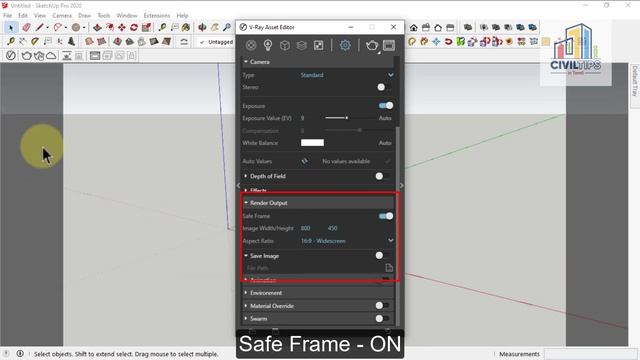
Task: Select the Push/Pull tool
Action: [x=97, y=27]
